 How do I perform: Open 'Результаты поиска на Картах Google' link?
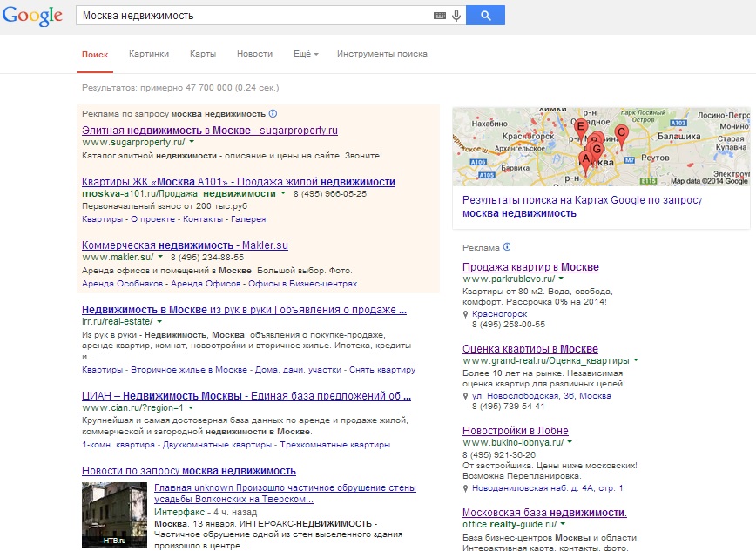pyautogui.click(x=582, y=206)
